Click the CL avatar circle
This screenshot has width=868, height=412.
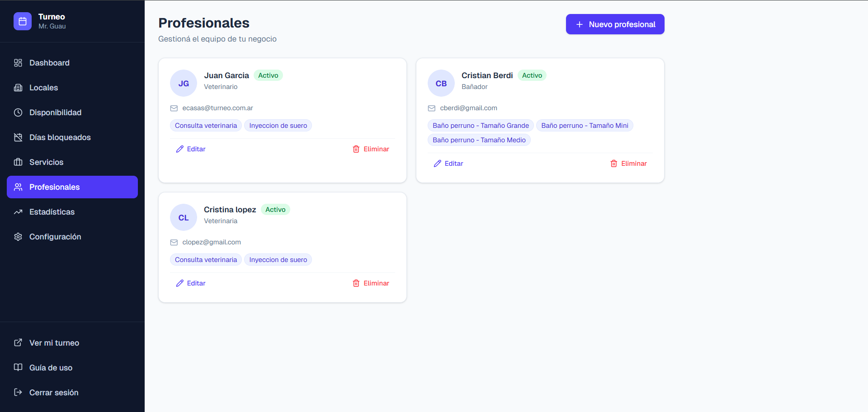click(x=184, y=217)
